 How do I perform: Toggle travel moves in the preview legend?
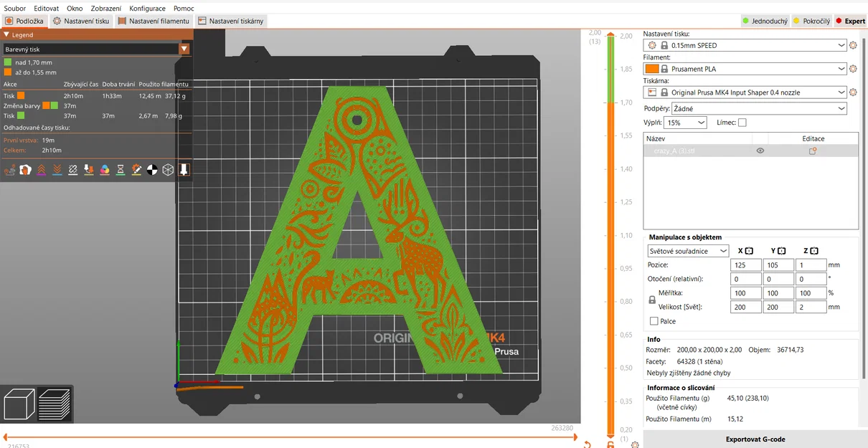[x=9, y=169]
